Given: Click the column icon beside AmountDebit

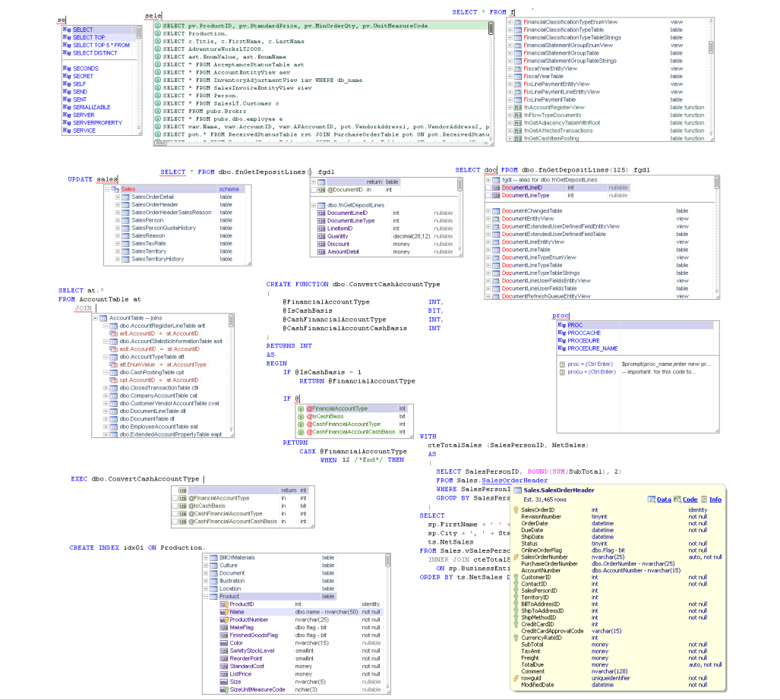Looking at the screenshot, I should click(321, 252).
